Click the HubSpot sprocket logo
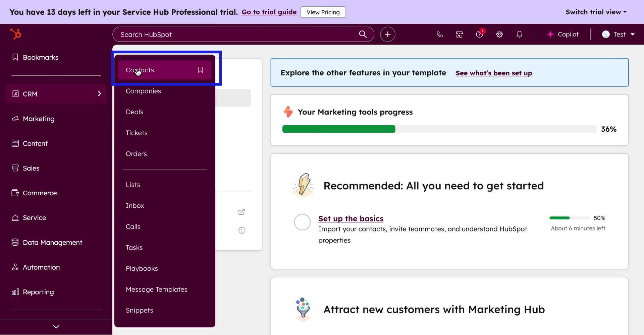 (x=16, y=34)
